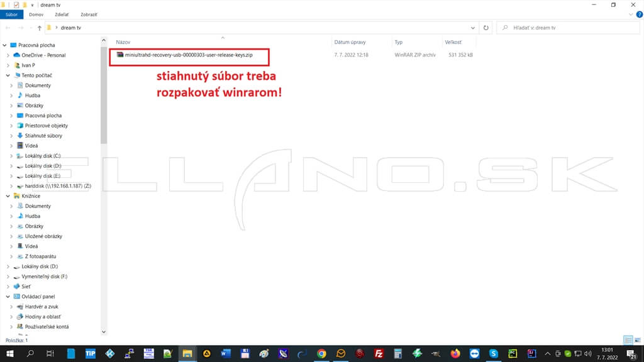Open Hodiny a oblasť

click(43, 317)
